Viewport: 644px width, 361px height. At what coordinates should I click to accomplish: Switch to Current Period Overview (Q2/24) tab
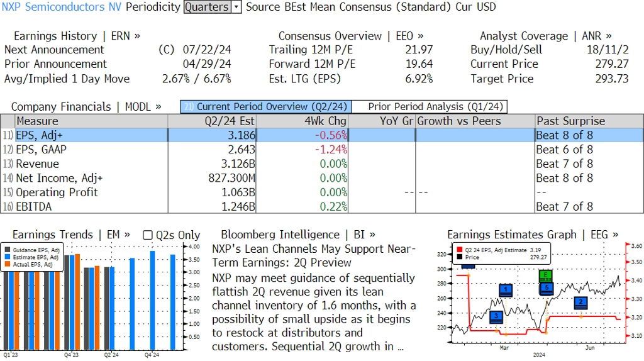tap(266, 107)
